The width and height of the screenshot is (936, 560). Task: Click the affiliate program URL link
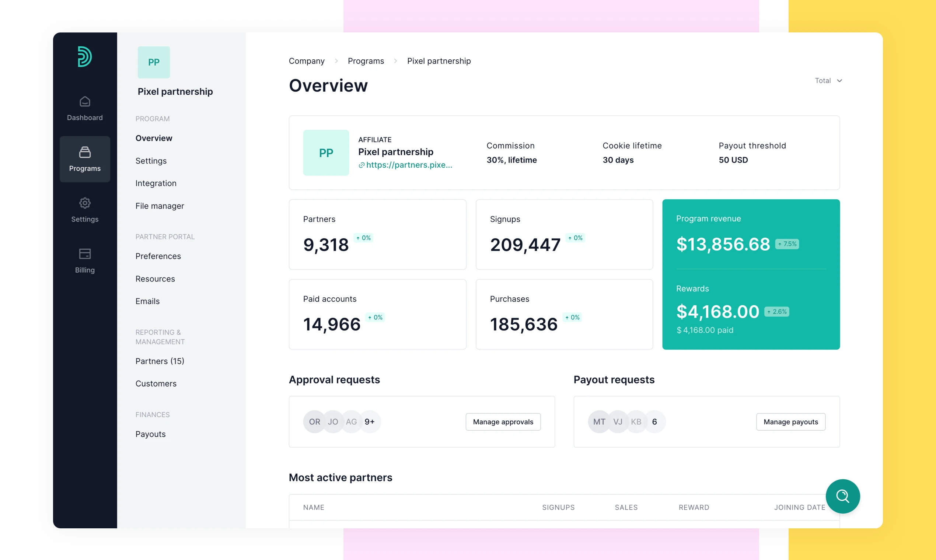405,165
